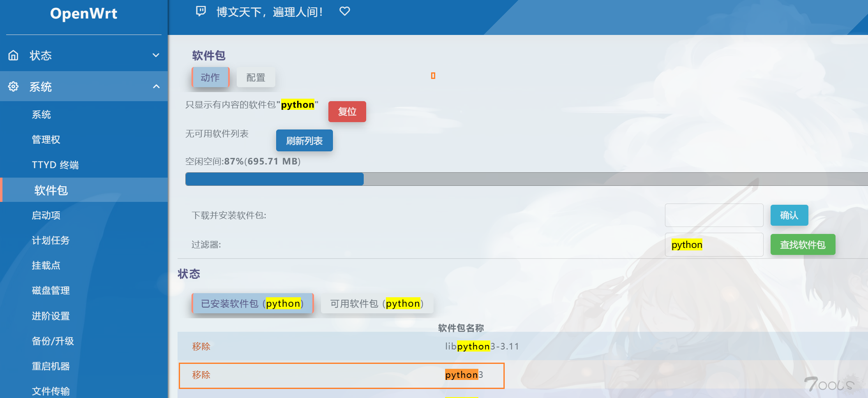Click the 复位 button to reset filter
868x398 pixels.
click(x=347, y=111)
